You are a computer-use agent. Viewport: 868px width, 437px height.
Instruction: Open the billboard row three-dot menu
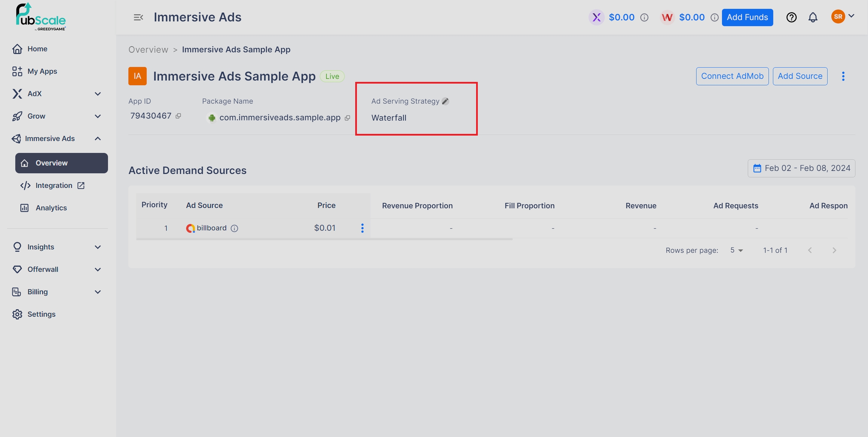[x=362, y=228]
